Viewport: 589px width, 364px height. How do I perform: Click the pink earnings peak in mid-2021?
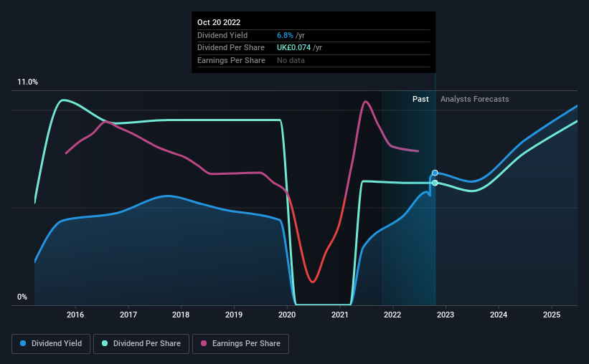pos(365,101)
